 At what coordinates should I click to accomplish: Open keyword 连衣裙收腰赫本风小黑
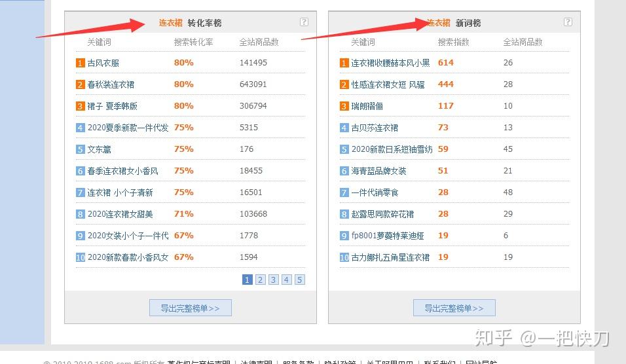point(390,63)
